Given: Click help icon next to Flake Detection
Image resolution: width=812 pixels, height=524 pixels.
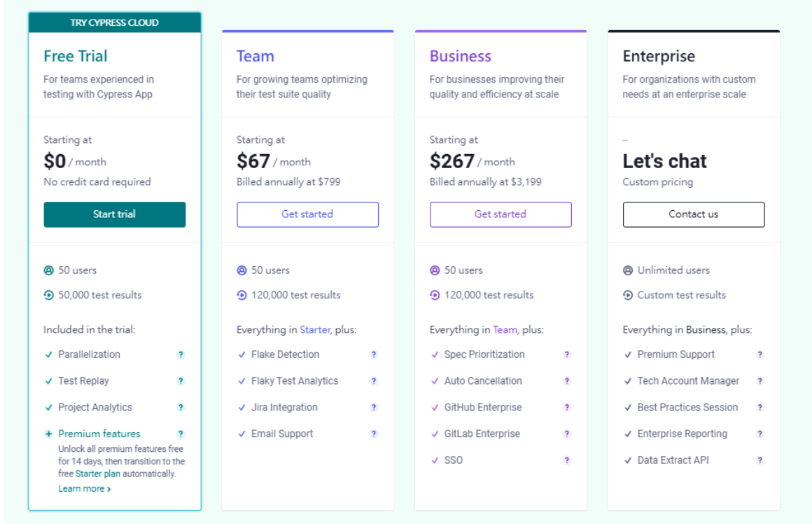Looking at the screenshot, I should pyautogui.click(x=374, y=354).
